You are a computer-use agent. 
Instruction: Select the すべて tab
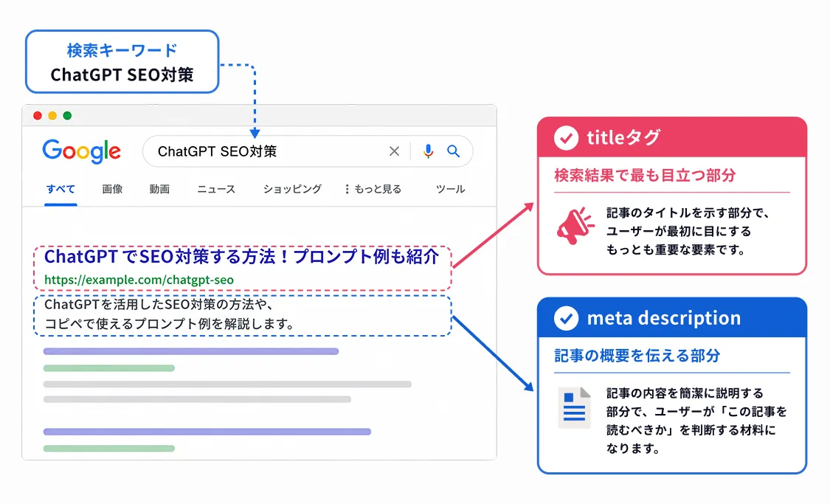61,189
